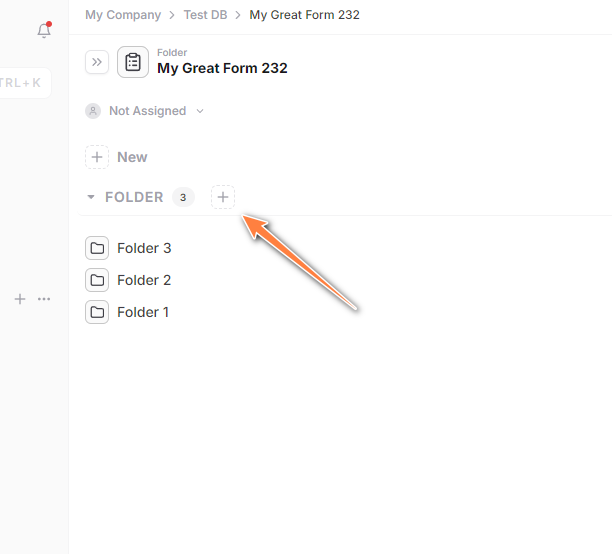Go to My Company breadcrumb

tap(123, 15)
